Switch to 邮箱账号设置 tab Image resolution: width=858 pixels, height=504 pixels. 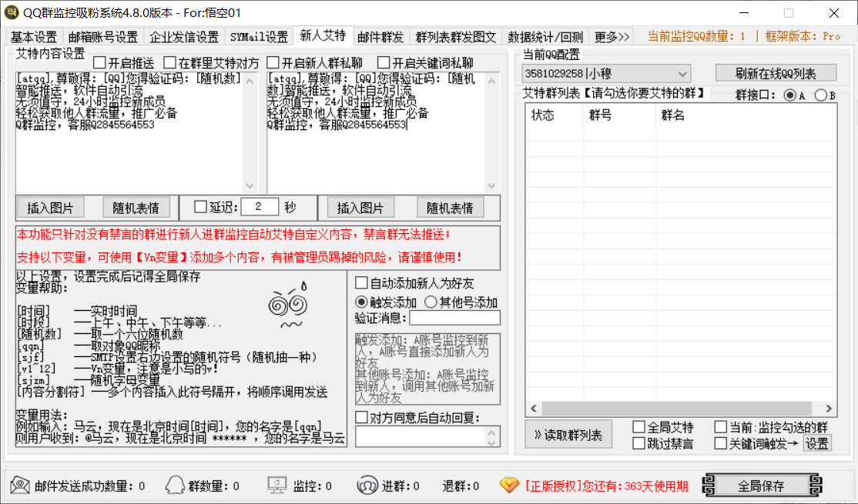[103, 37]
